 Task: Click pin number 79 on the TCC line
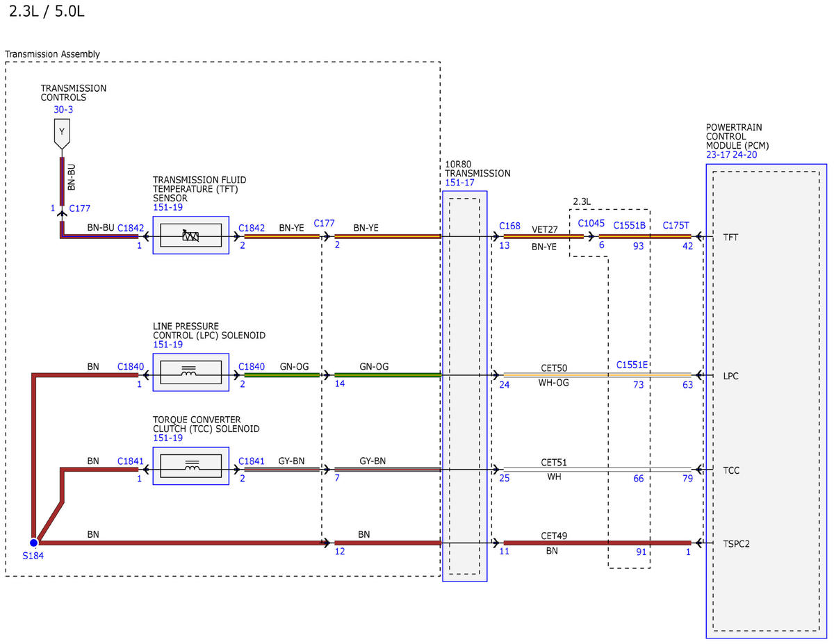688,479
